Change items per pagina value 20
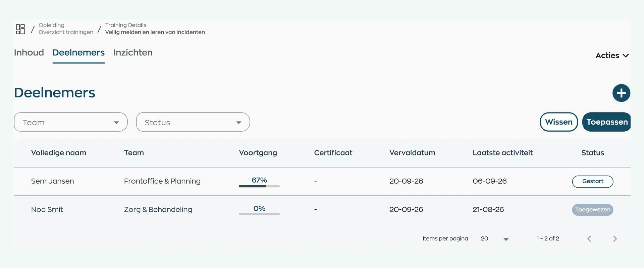The width and height of the screenshot is (644, 268). pyautogui.click(x=495, y=239)
